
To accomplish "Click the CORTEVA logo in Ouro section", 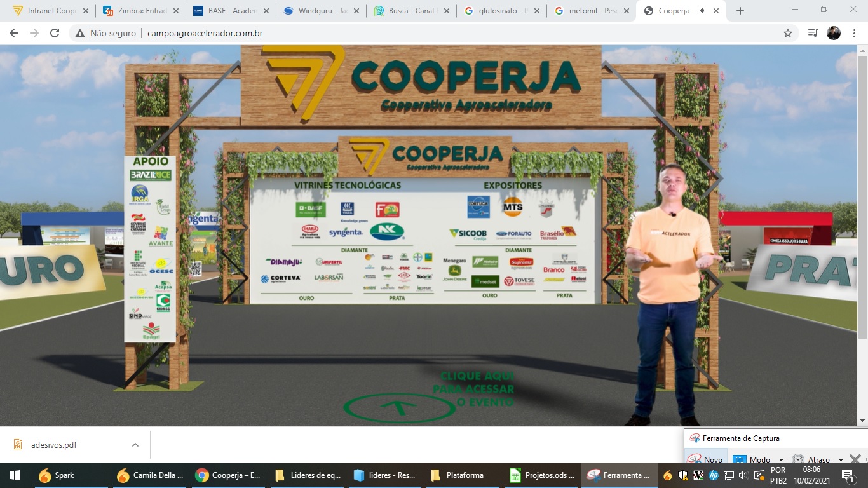I will (x=281, y=279).
